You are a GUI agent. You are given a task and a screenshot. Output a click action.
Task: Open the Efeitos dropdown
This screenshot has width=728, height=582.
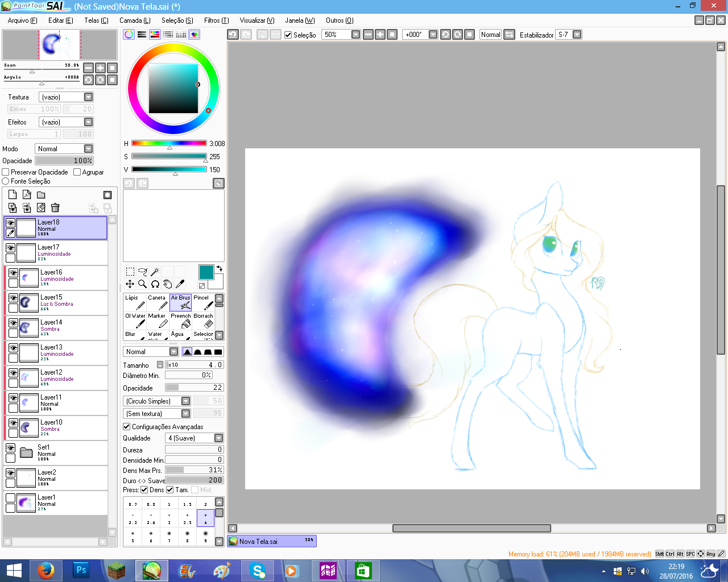coord(66,122)
